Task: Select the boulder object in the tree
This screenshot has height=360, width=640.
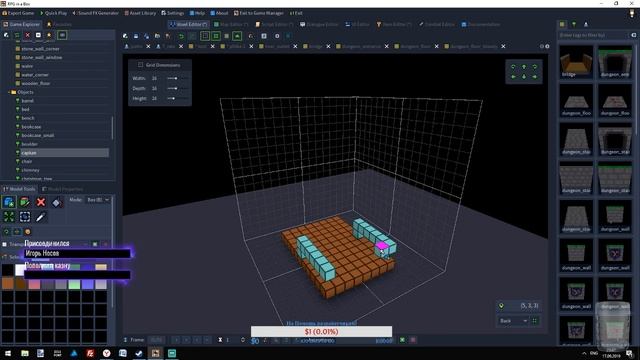Action: coord(29,144)
